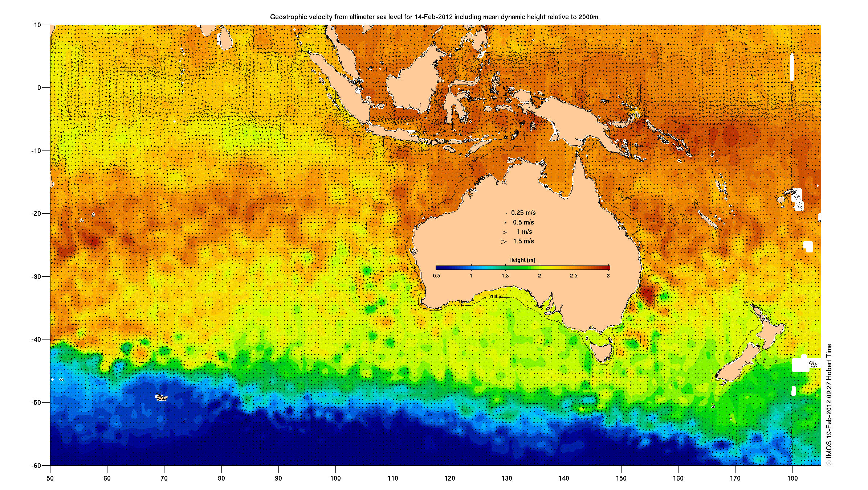Viewport: 868px width, 490px height.
Task: Click longitude axis label 160
Action: 678,478
